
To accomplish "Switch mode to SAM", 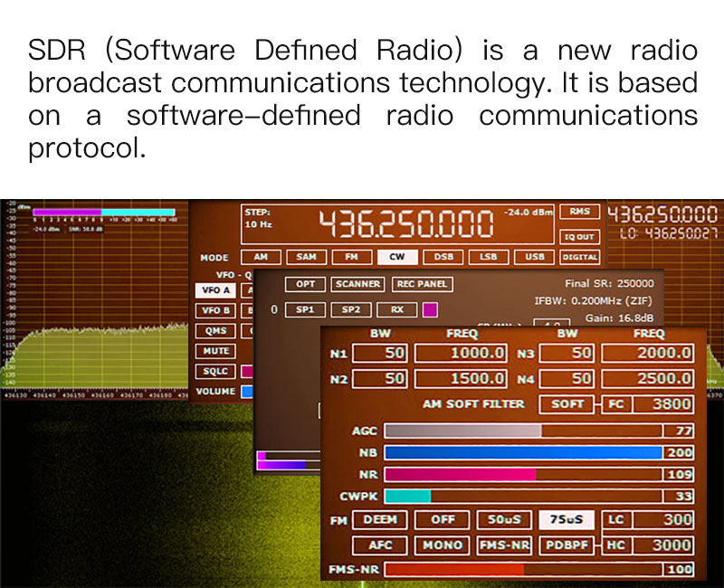I will [x=306, y=257].
